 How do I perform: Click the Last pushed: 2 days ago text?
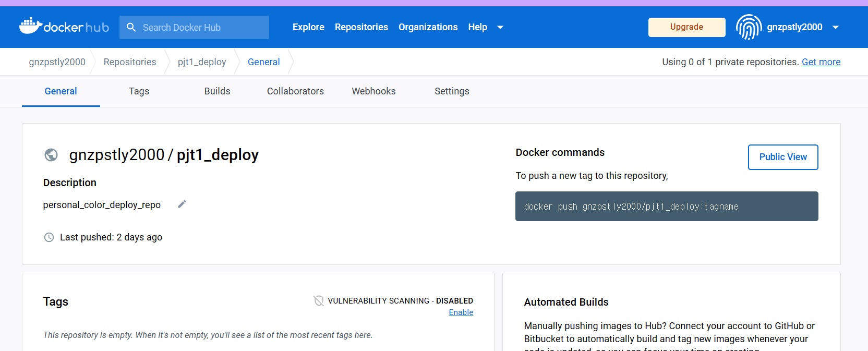coord(111,237)
